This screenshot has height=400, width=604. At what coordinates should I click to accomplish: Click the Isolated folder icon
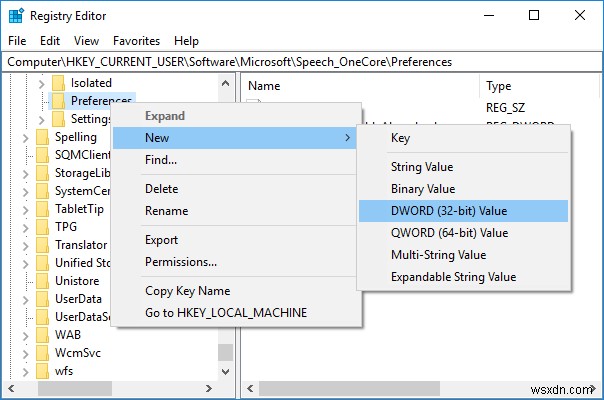(59, 83)
